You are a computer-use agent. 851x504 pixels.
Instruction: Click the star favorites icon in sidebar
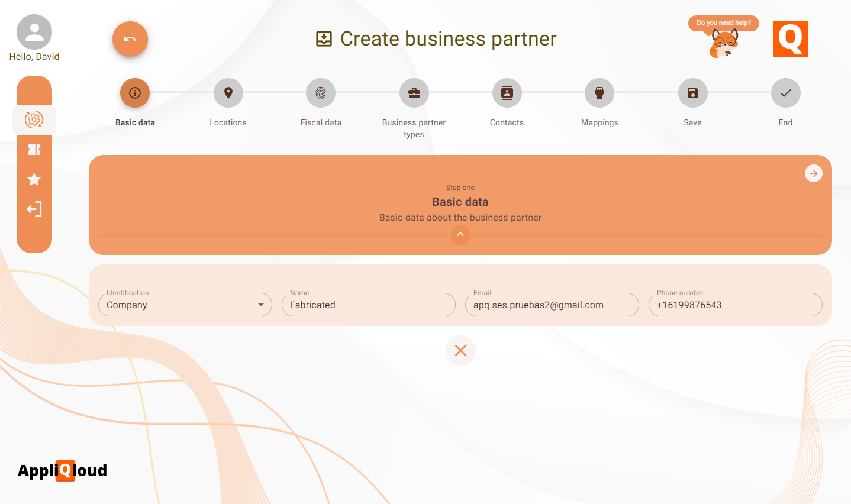pyautogui.click(x=34, y=179)
